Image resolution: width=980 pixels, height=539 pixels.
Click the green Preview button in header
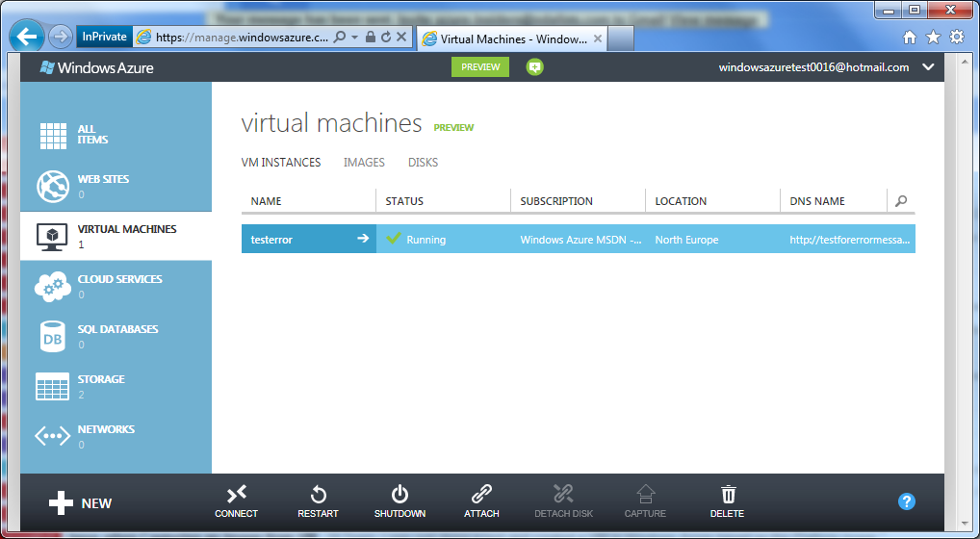click(480, 66)
